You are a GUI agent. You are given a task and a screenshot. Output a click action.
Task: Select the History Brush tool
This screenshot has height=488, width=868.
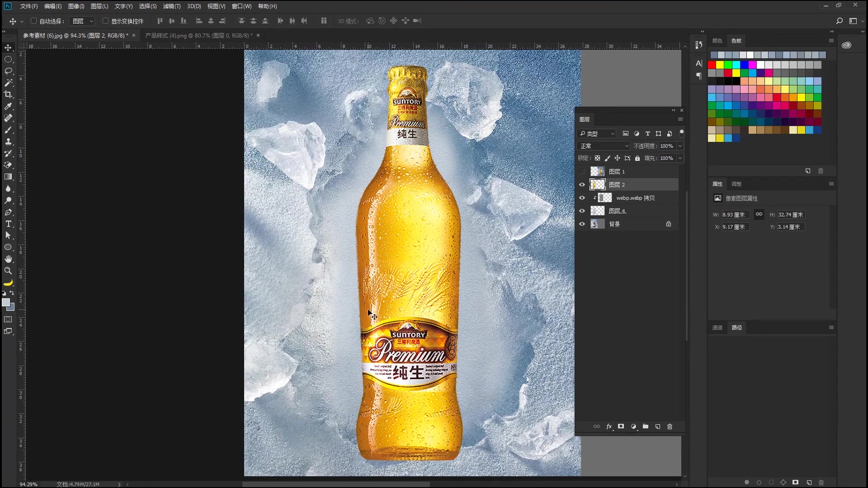coord(8,153)
